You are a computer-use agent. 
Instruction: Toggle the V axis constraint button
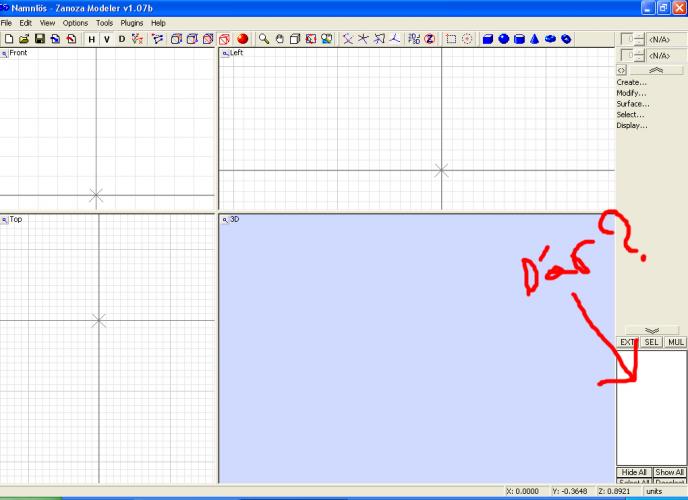click(x=106, y=39)
